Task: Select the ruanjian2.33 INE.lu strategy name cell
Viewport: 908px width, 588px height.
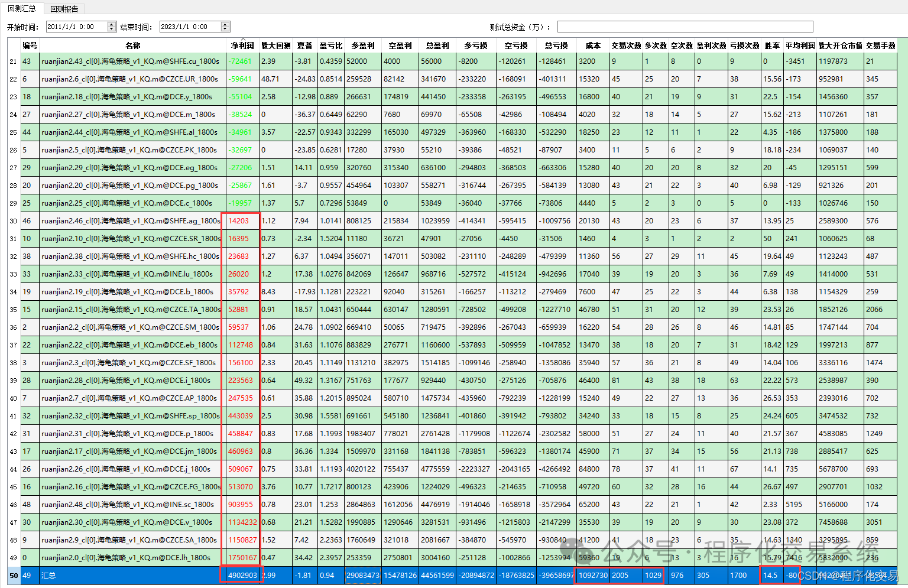Action: 133,274
